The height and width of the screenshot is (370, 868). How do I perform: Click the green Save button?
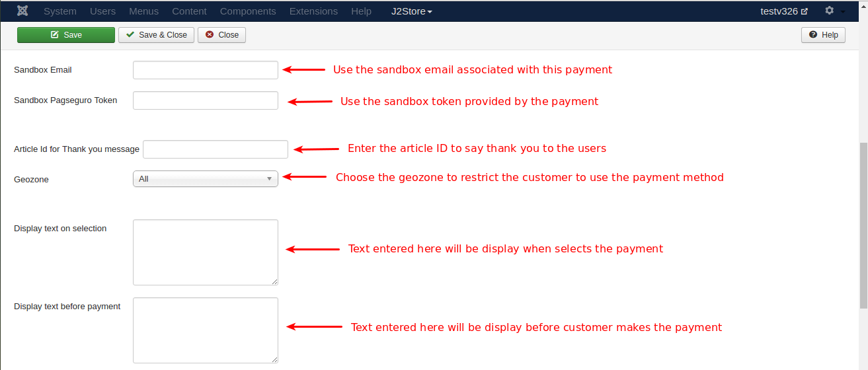point(66,35)
